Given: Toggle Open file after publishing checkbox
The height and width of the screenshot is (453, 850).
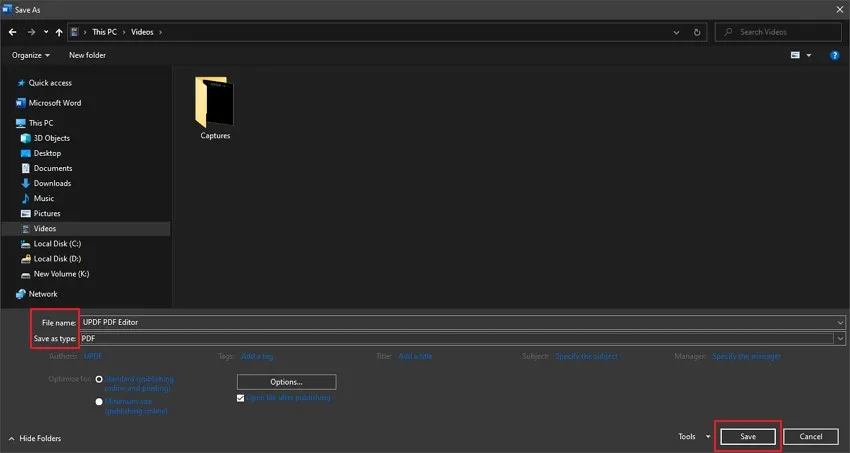Looking at the screenshot, I should coord(241,398).
